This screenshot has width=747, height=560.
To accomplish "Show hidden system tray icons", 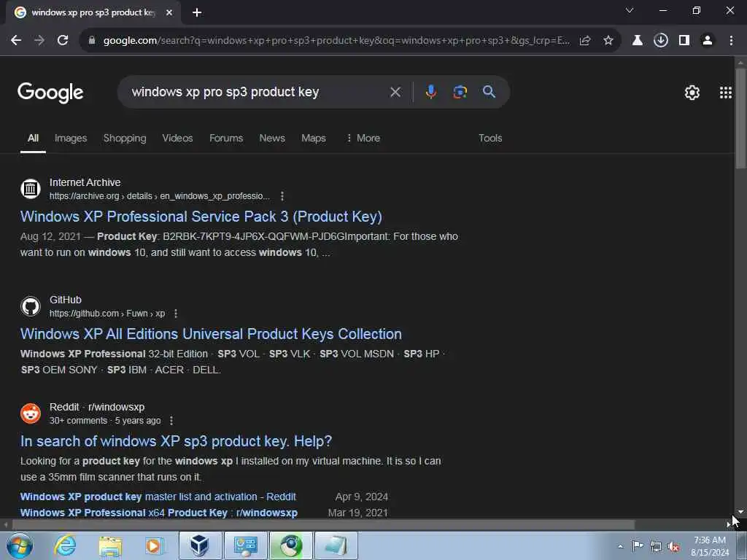I will click(x=620, y=546).
